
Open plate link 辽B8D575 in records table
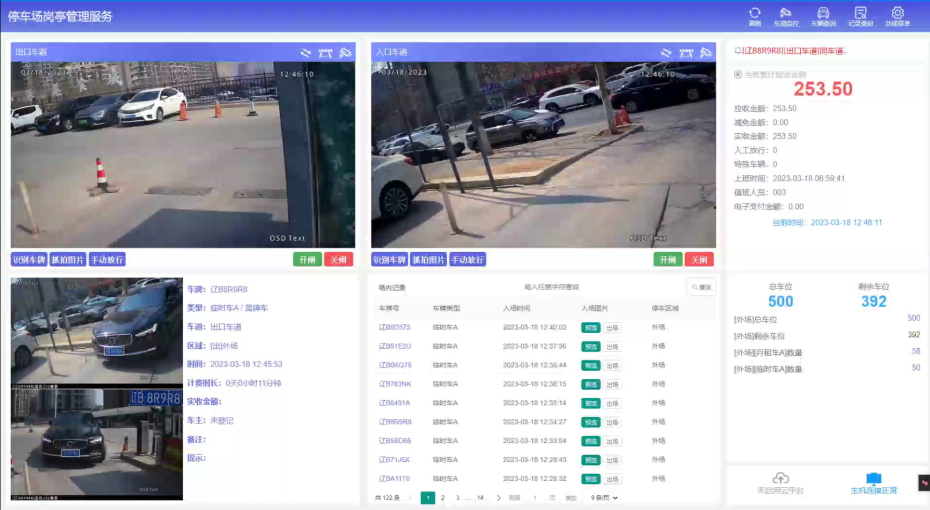pos(394,327)
